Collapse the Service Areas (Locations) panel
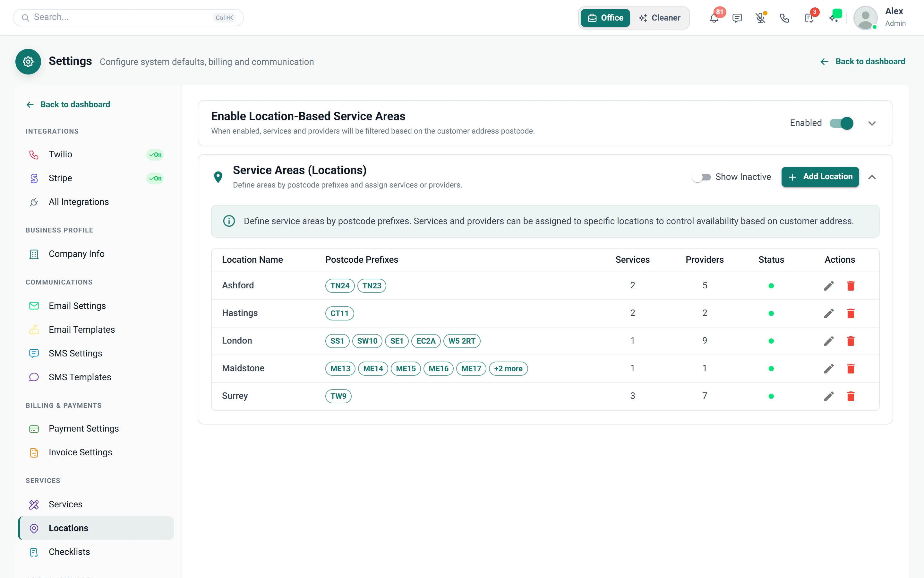924x578 pixels. 872,177
